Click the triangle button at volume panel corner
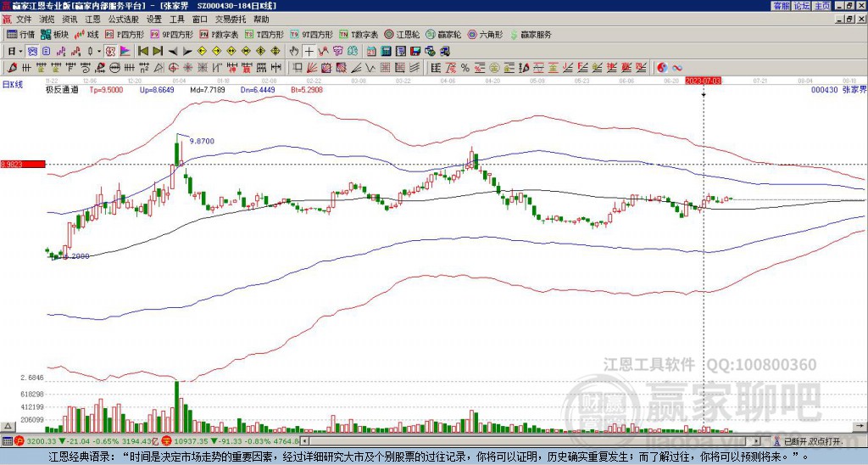This screenshot has width=868, height=465. (7, 427)
